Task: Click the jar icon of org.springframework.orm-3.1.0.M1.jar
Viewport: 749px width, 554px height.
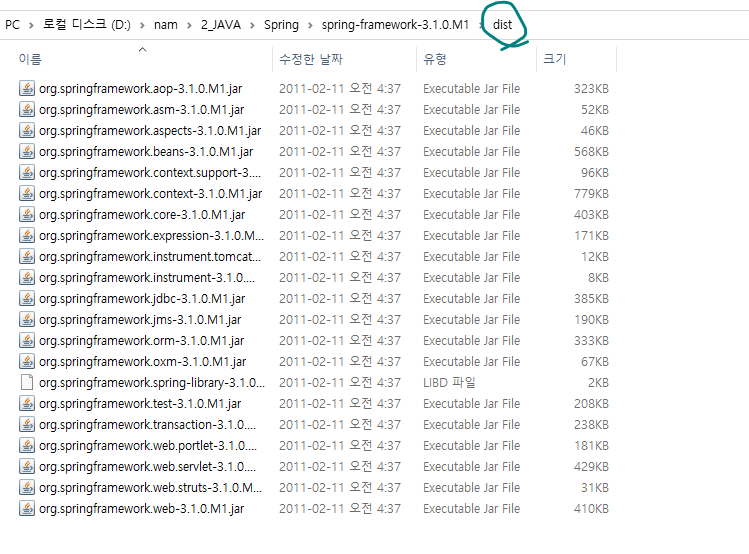Action: click(27, 341)
